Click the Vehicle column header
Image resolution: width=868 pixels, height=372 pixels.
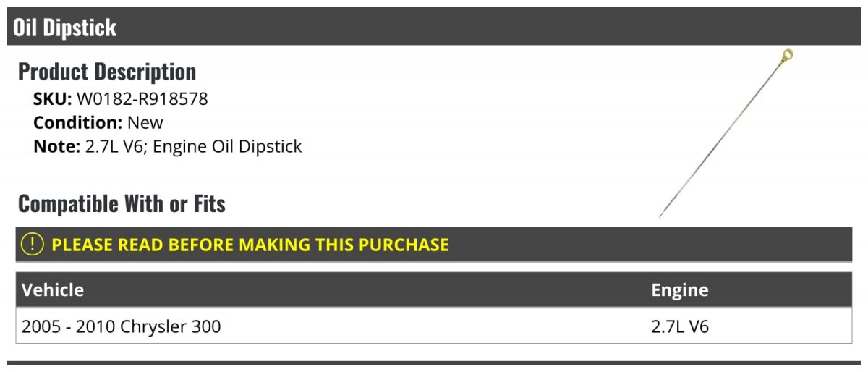(53, 290)
